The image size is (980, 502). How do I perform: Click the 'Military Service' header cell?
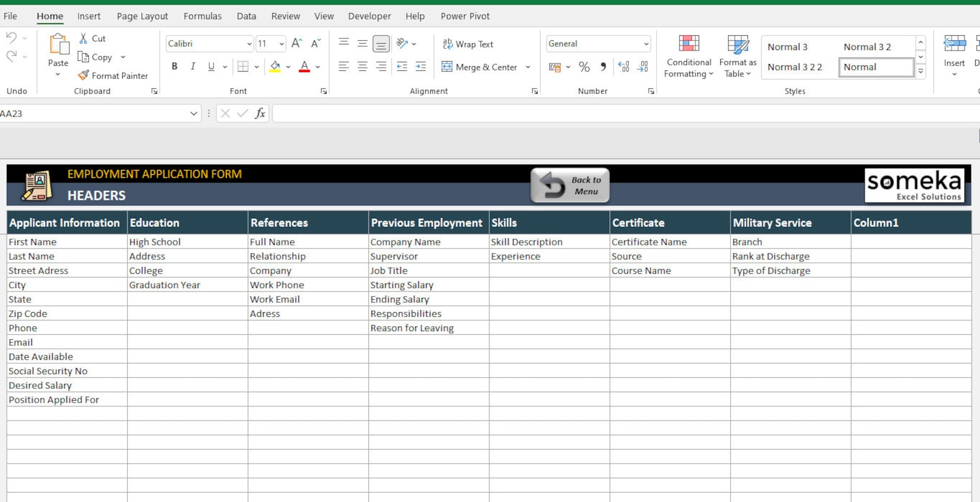point(790,223)
